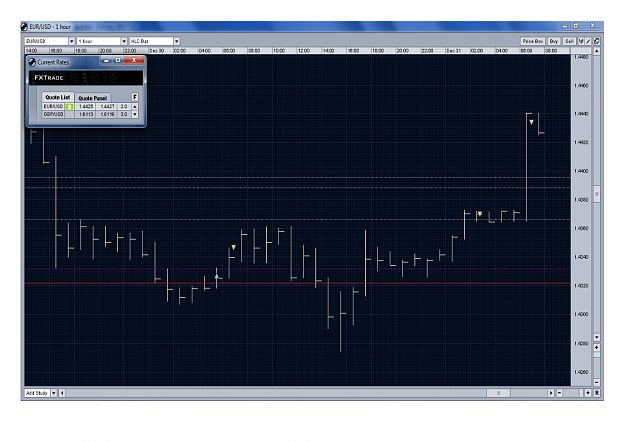Click the EUR/USD chart window title icon
Screen dimensions: 625x442
coord(24,27)
